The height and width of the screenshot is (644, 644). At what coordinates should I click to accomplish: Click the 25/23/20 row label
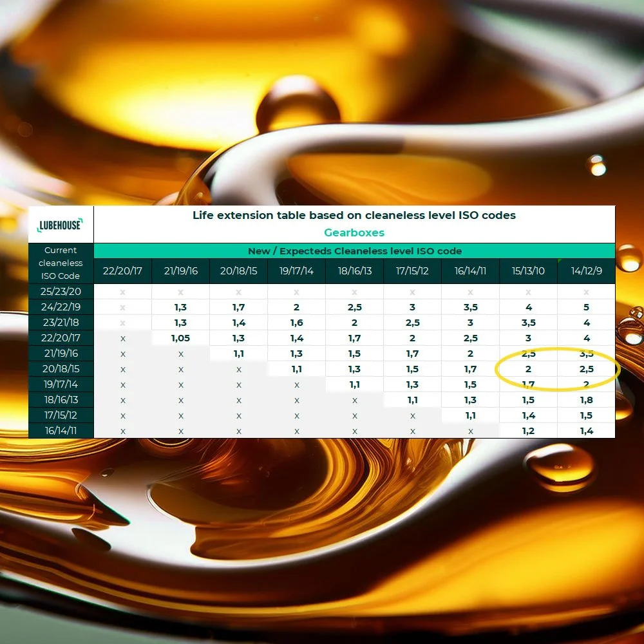tap(61, 292)
